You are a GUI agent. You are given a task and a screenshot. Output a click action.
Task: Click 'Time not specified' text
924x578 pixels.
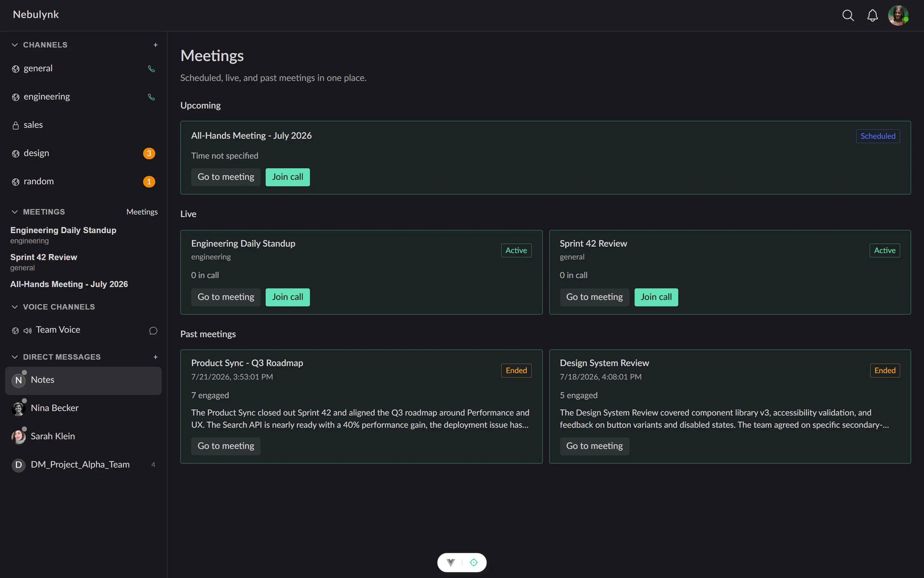point(225,156)
